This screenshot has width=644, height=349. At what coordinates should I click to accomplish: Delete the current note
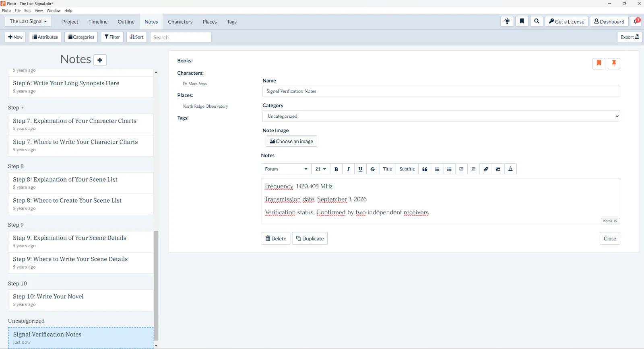[x=276, y=238]
